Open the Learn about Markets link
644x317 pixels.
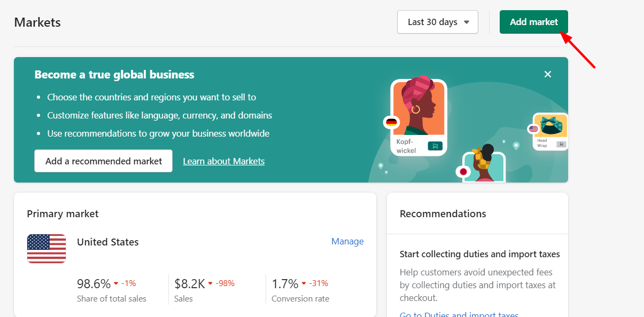[x=223, y=161]
